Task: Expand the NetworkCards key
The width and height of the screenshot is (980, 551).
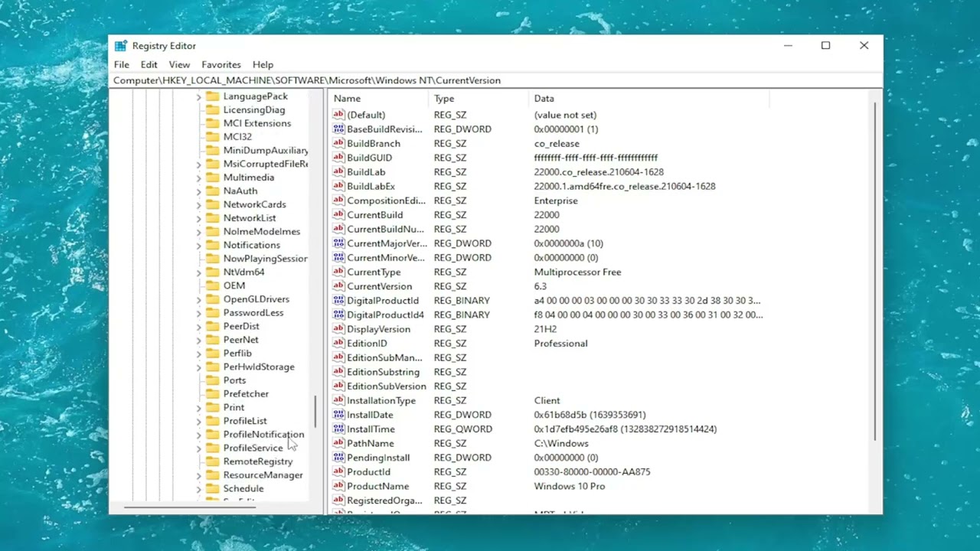Action: (x=198, y=204)
